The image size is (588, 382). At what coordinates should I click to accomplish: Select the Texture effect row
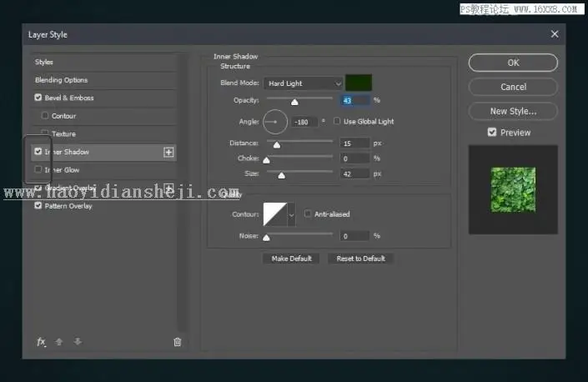[x=104, y=133]
